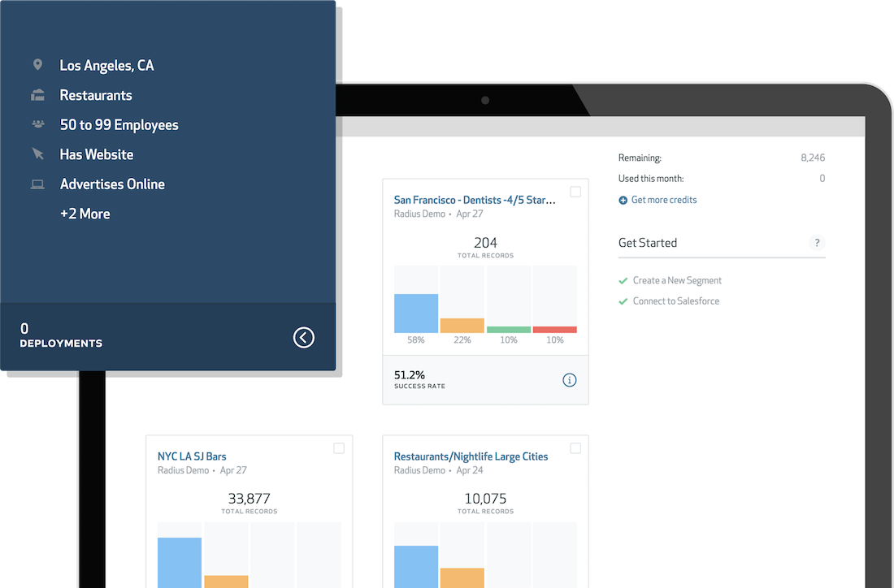The width and height of the screenshot is (894, 588).
Task: Click the Remaining credits value 8,246
Action: (813, 158)
